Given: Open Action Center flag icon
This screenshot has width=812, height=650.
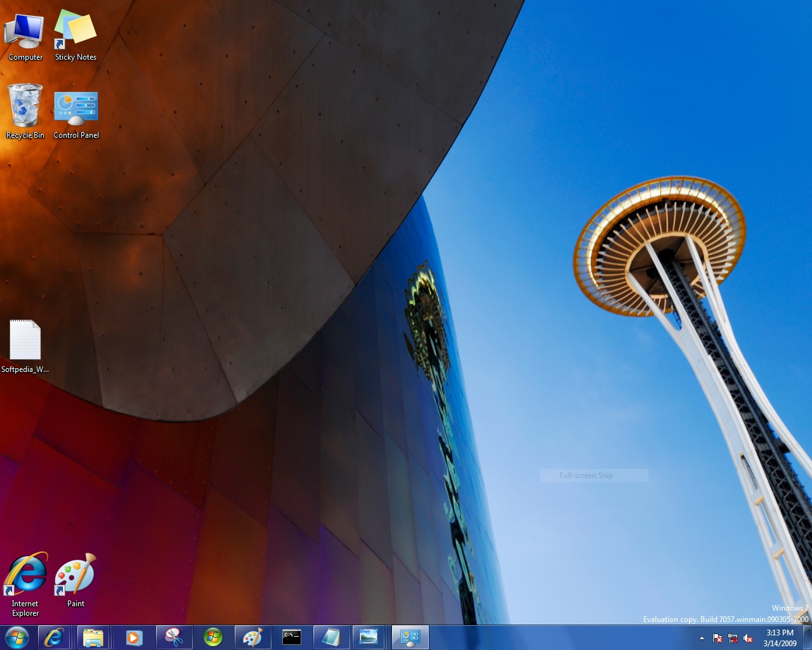Looking at the screenshot, I should click(717, 638).
